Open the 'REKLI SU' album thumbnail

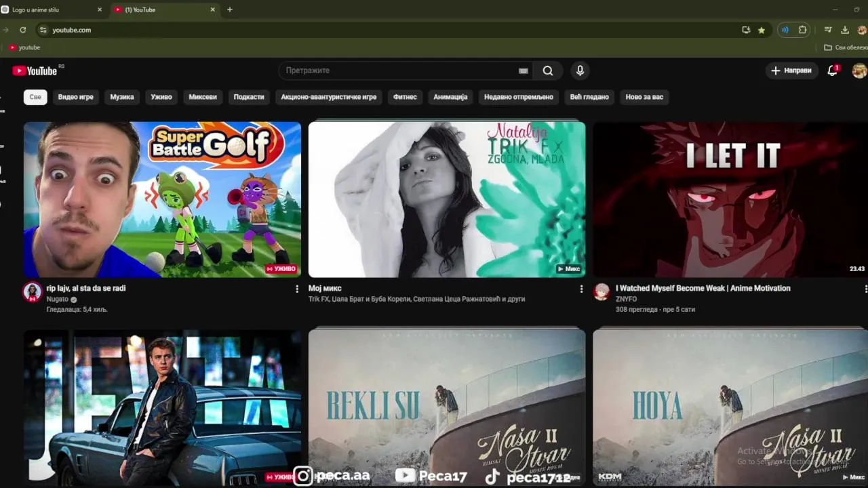(447, 407)
